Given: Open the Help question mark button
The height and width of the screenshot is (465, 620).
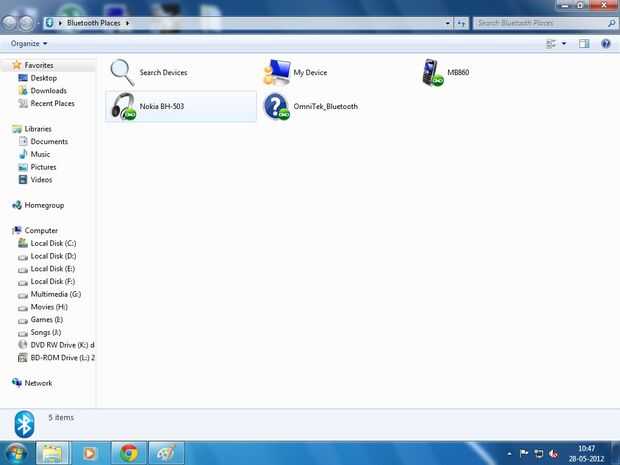Looking at the screenshot, I should [x=605, y=43].
